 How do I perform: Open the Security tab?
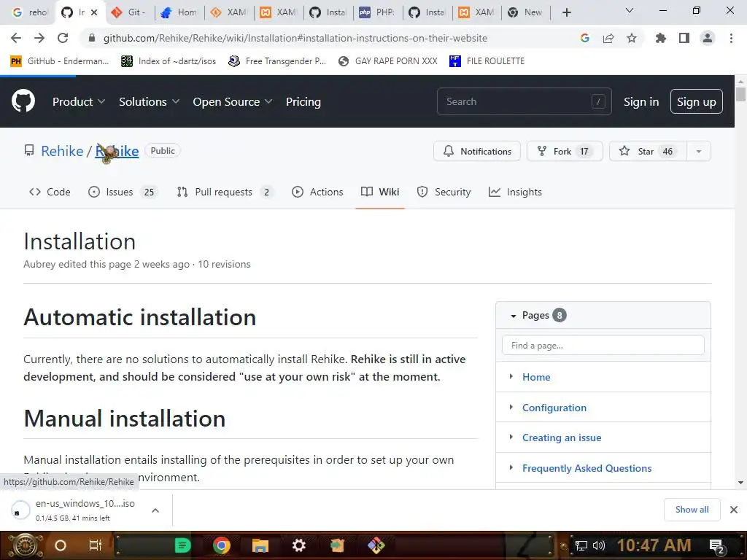(444, 192)
